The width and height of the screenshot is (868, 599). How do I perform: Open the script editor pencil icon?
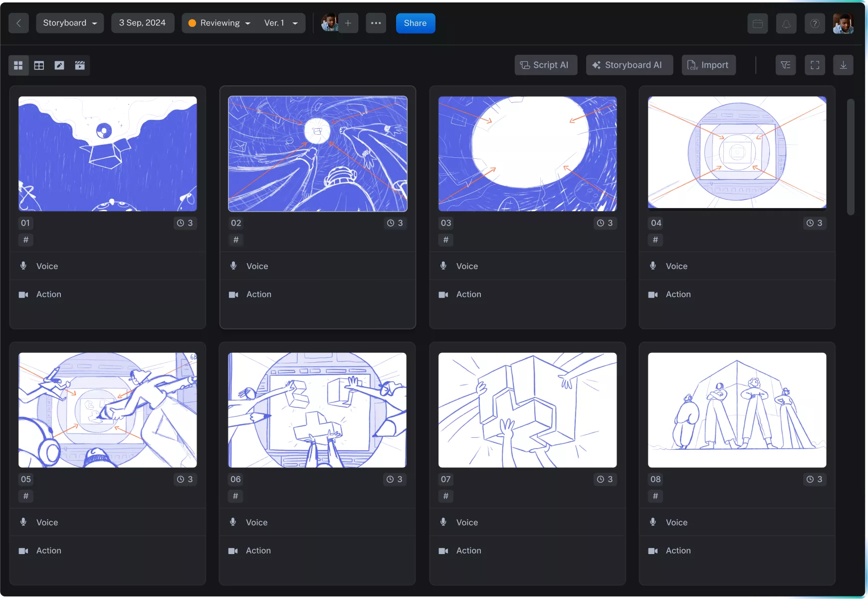coord(59,65)
